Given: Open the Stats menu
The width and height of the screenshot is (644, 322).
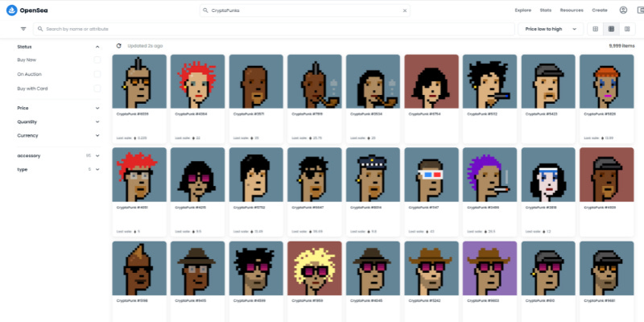Looking at the screenshot, I should [546, 10].
